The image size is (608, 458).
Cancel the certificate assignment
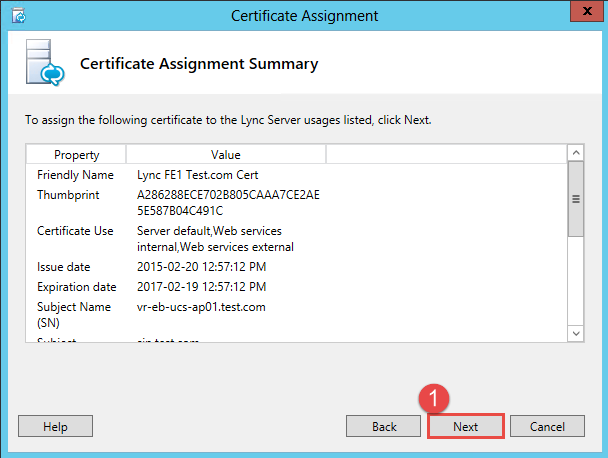tap(547, 426)
